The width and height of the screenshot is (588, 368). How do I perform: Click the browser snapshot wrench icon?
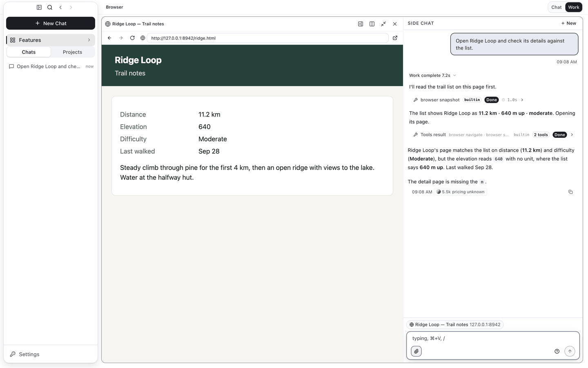point(416,100)
